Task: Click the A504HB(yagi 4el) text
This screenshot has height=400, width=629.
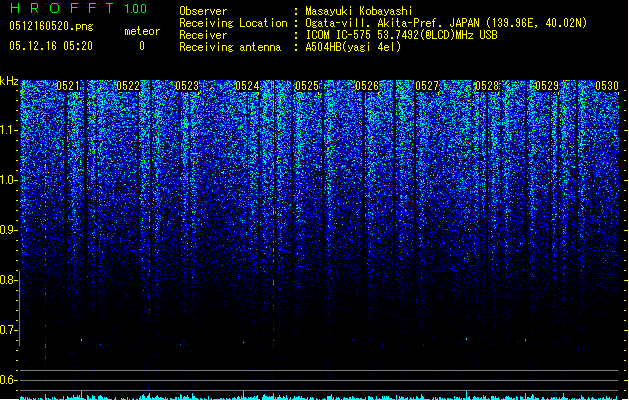Action: pos(353,47)
